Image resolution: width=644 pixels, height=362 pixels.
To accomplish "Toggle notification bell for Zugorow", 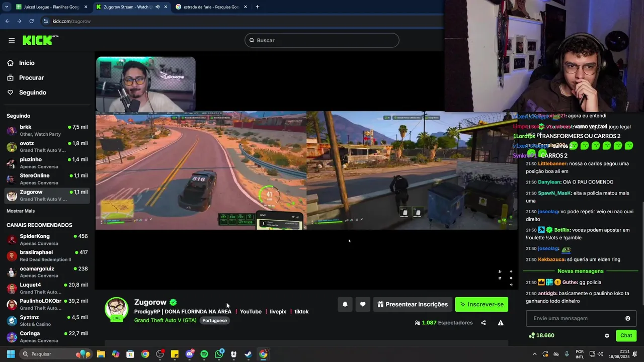I will [345, 304].
